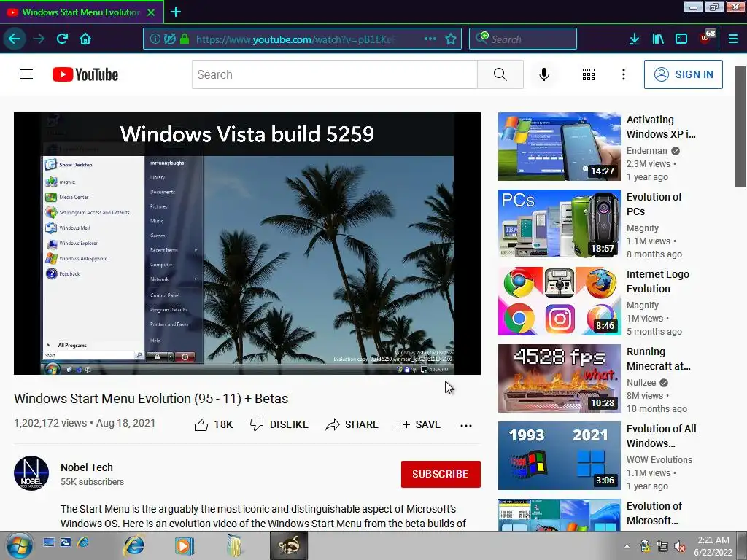
Task: Launch Internet Explorer from the taskbar
Action: tap(134, 545)
